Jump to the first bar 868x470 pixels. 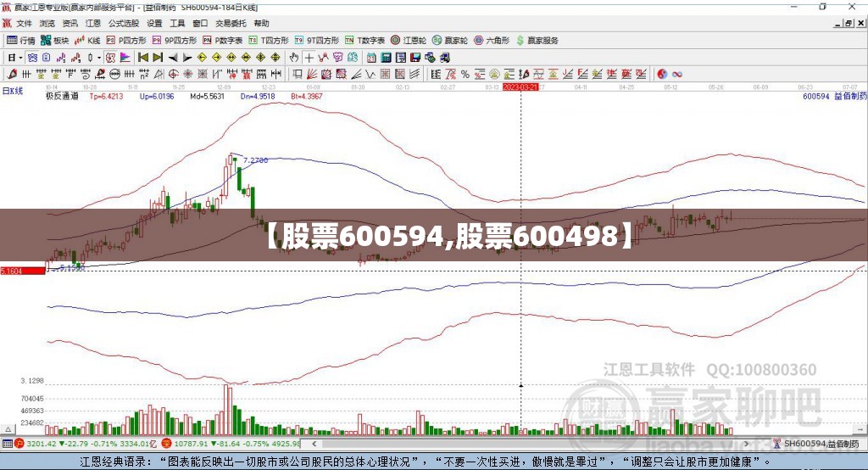point(142,58)
